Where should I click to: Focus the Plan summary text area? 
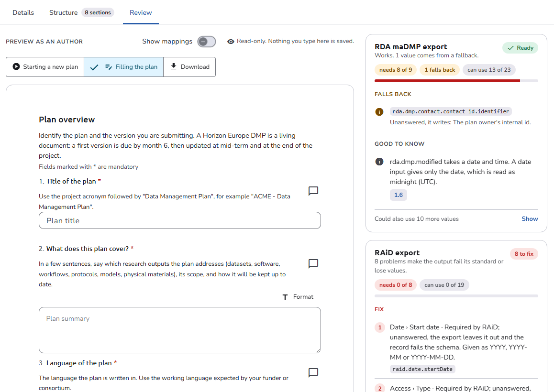(x=180, y=330)
